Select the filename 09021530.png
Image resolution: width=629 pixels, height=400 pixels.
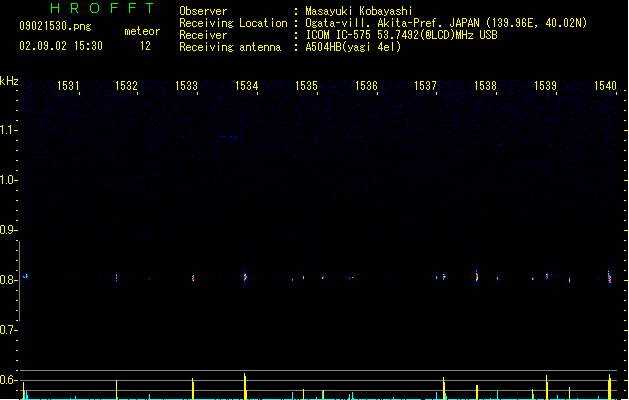pyautogui.click(x=55, y=26)
